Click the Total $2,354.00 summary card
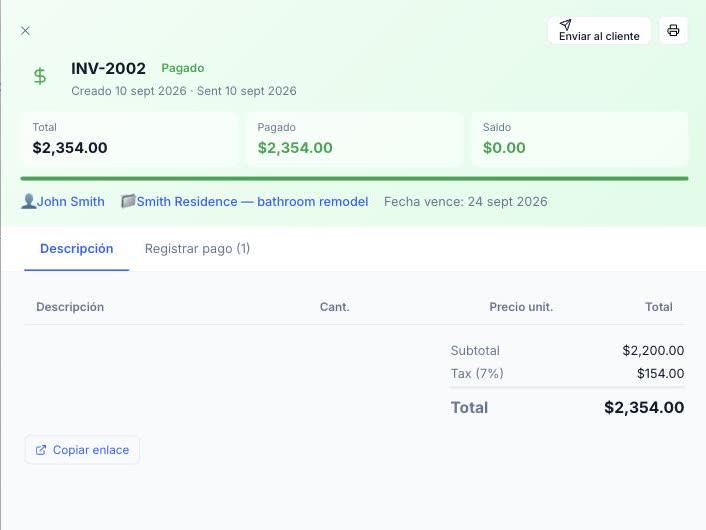This screenshot has width=706, height=530. point(131,140)
